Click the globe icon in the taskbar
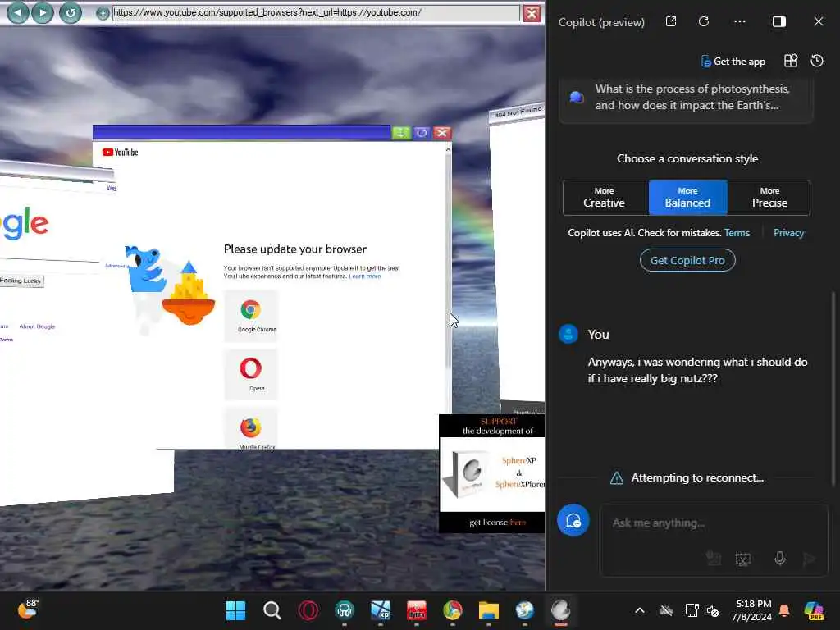The width and height of the screenshot is (840, 630). pos(524,610)
